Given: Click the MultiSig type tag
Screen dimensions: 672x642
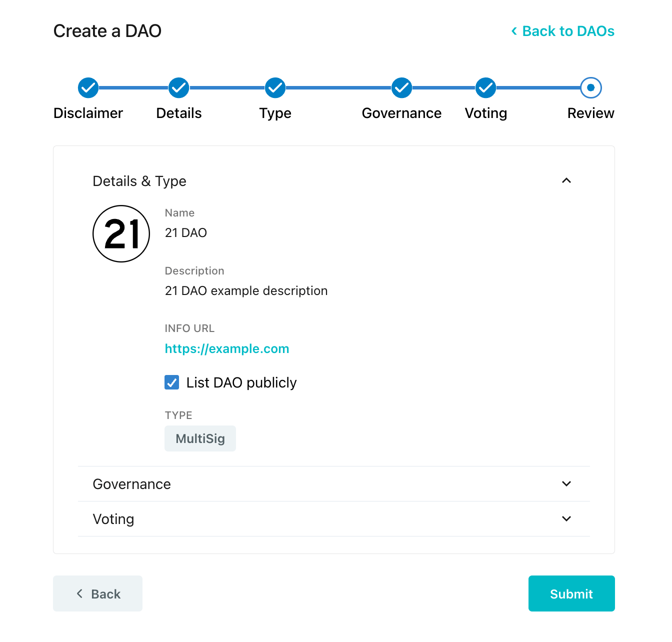Looking at the screenshot, I should click(200, 438).
